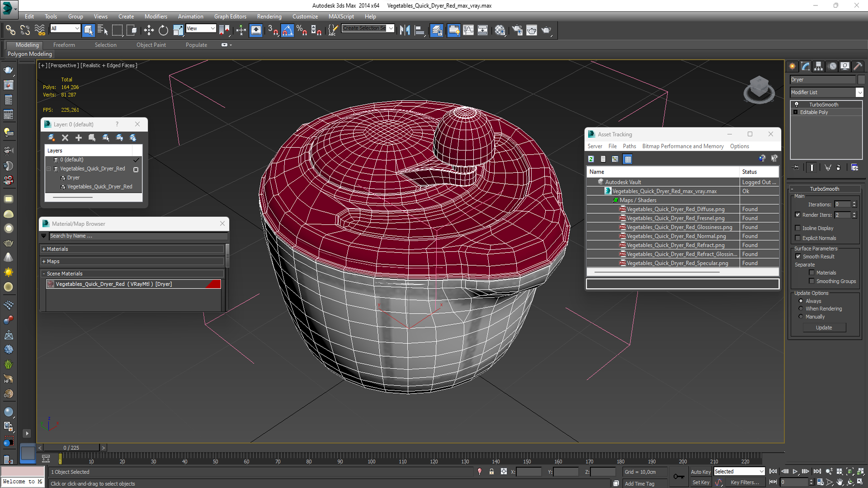Go to the start frame
Image resolution: width=868 pixels, height=488 pixels.
point(773,471)
